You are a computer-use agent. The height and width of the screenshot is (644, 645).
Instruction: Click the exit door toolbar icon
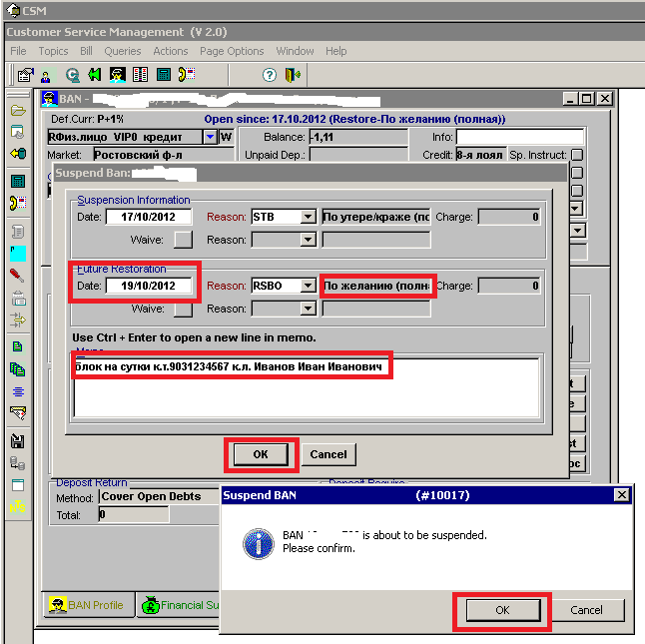[x=293, y=75]
